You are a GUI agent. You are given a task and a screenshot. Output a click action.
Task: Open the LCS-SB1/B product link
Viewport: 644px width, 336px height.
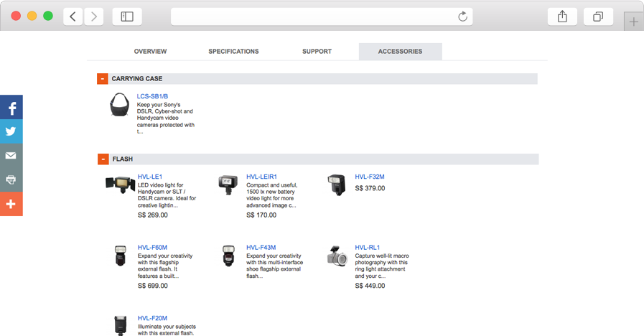152,96
